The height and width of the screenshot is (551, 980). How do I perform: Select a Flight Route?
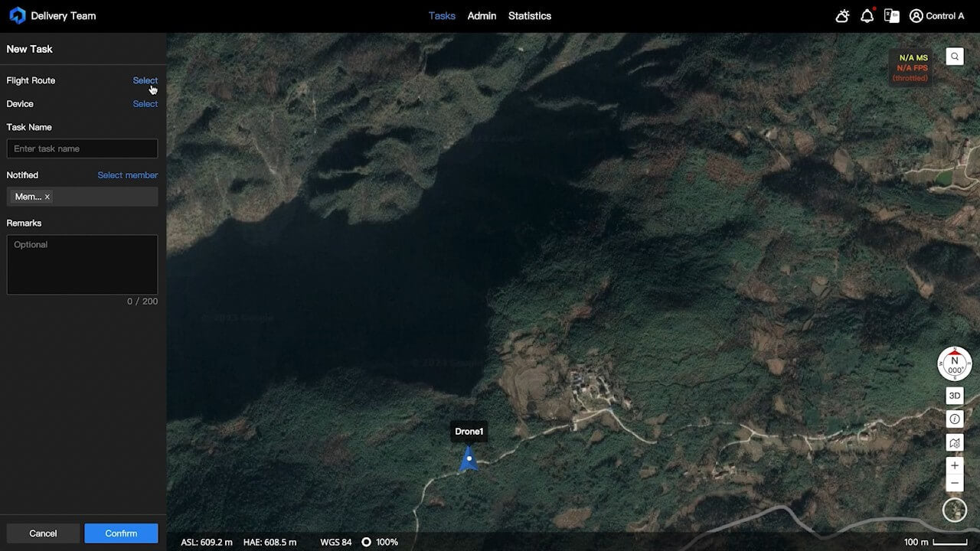point(145,80)
